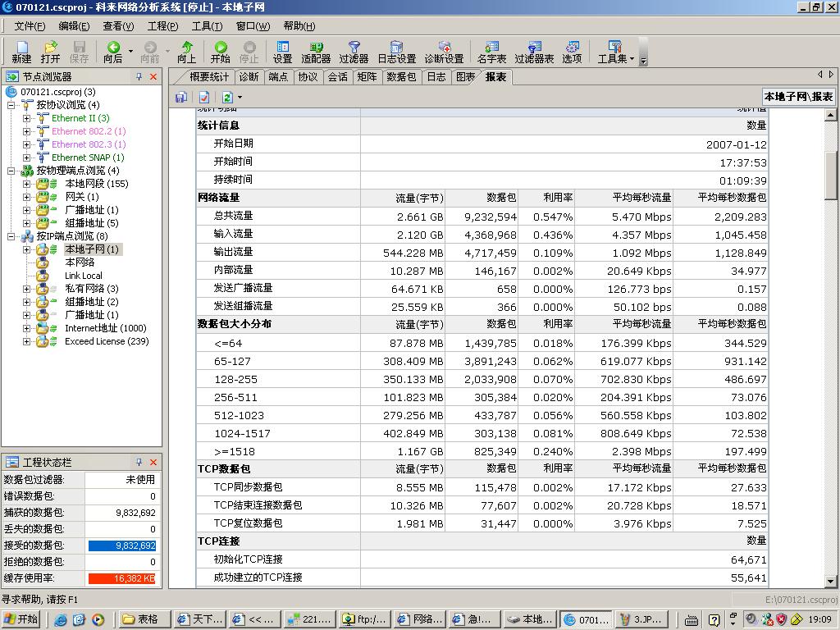Screen dimensions: 840x630
Task: Click the report pane vertical scrollbar down arrow
Action: coord(830,582)
